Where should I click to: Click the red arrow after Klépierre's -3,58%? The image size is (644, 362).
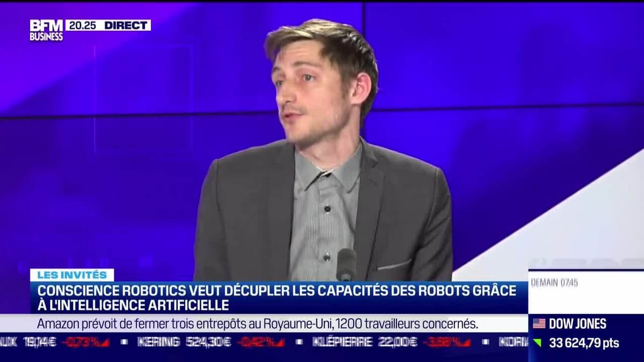click(x=466, y=342)
